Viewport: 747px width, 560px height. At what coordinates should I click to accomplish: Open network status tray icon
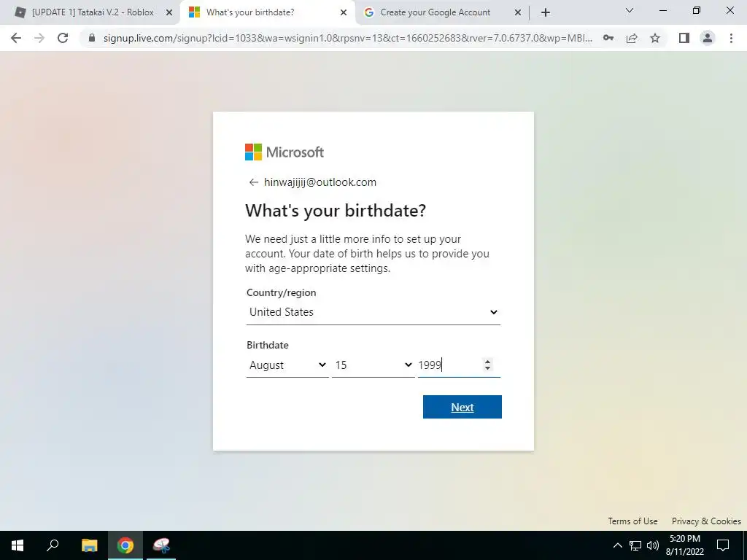(x=635, y=545)
